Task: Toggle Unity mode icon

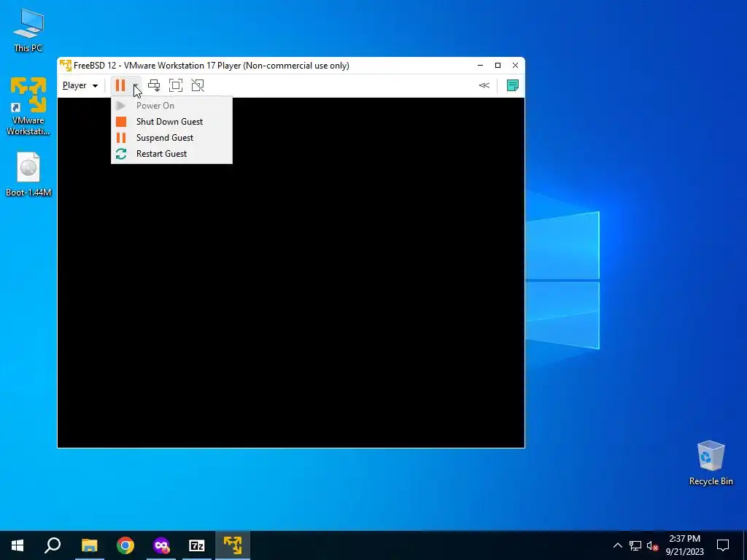Action: 198,85
